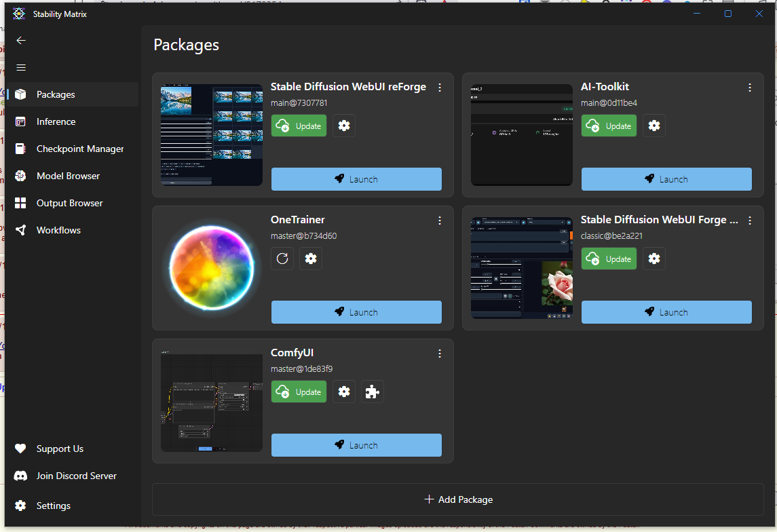Open the Model Browser
Image resolution: width=777 pixels, height=532 pixels.
tap(73, 176)
